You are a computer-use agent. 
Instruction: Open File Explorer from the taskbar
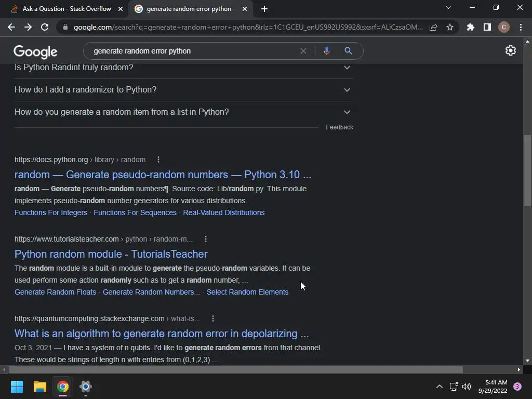(39, 387)
